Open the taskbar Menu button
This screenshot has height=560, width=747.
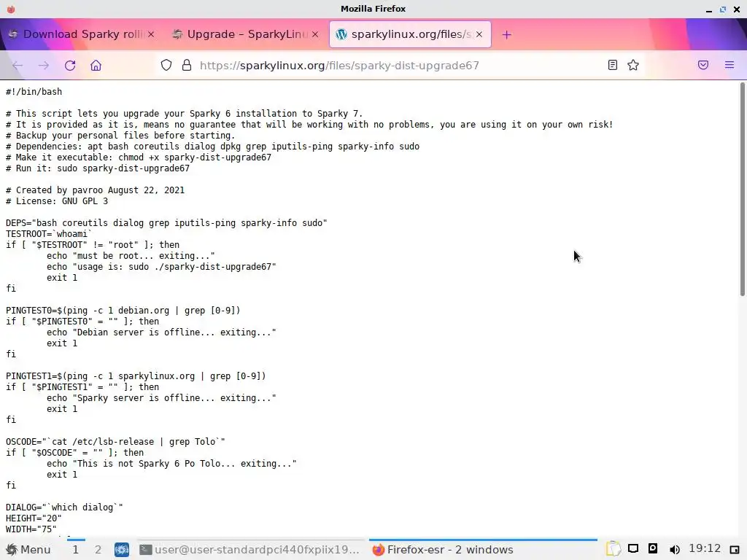tap(28, 550)
